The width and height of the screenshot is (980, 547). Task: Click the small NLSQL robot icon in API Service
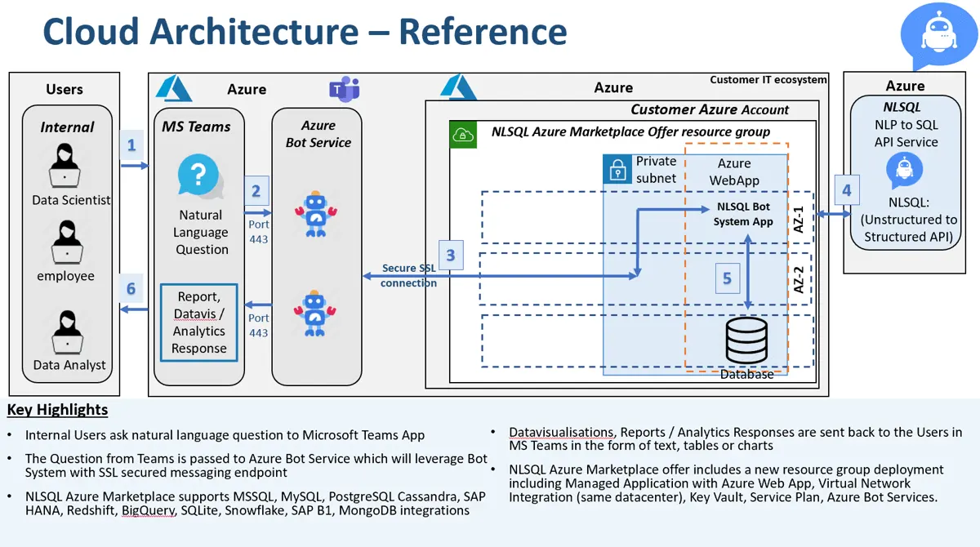click(904, 171)
